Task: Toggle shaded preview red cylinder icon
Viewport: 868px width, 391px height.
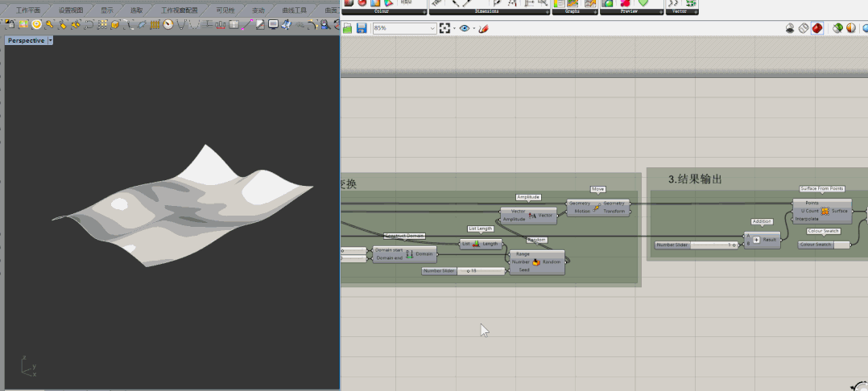Action: (817, 28)
